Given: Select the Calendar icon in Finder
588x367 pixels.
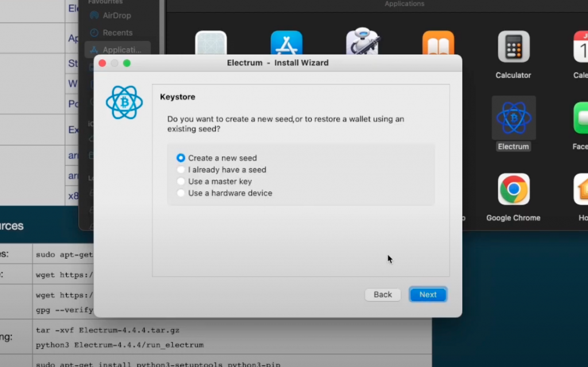Looking at the screenshot, I should point(581,47).
